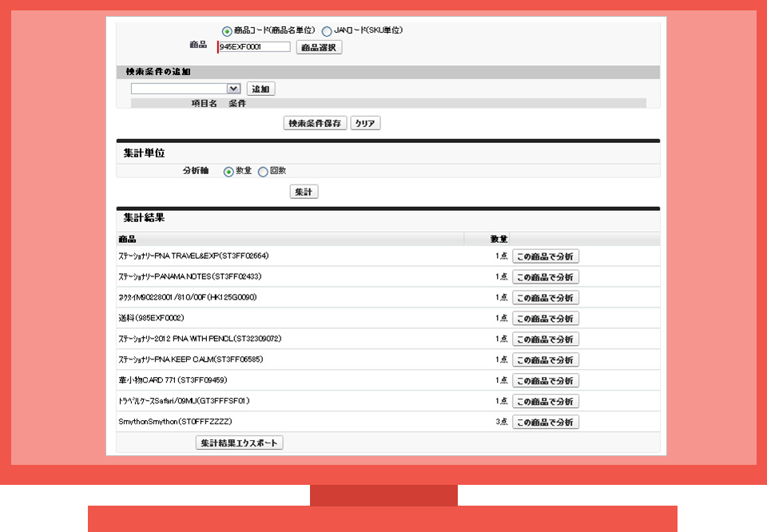Click the クリア button
767x532 pixels.
(365, 123)
